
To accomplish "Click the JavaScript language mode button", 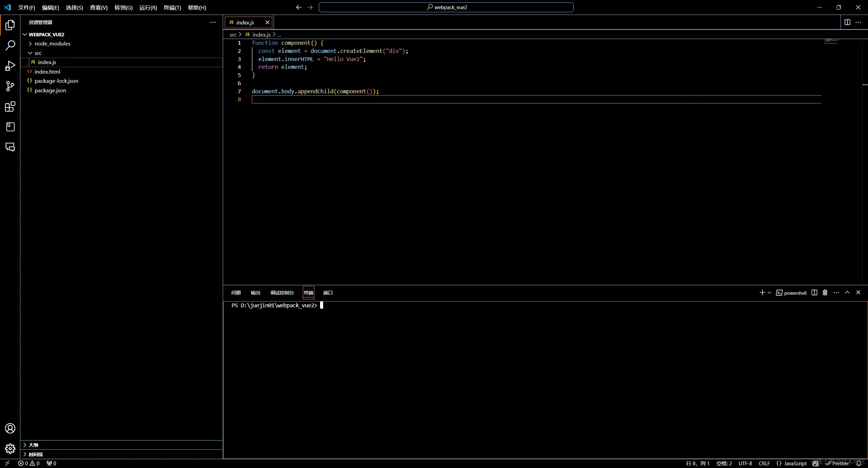I will (x=795, y=463).
